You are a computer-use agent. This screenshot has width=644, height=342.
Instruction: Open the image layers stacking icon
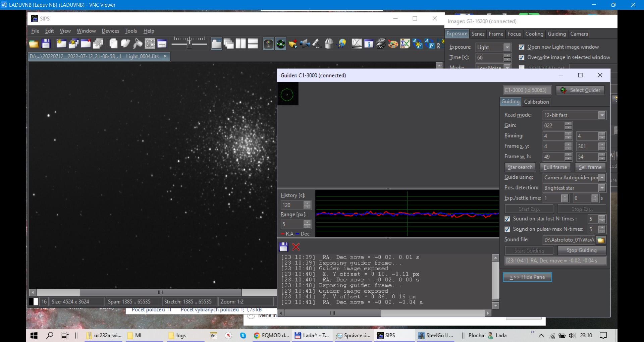tap(381, 44)
